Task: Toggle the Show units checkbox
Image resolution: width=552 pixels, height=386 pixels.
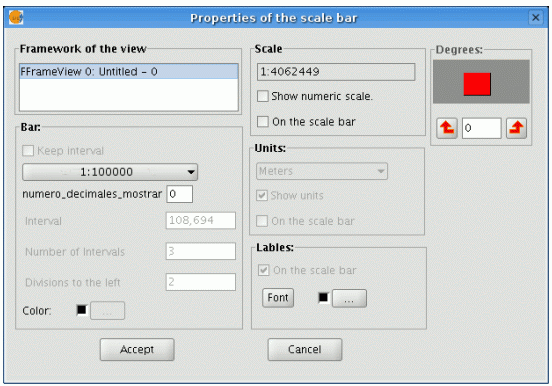Action: (x=262, y=195)
